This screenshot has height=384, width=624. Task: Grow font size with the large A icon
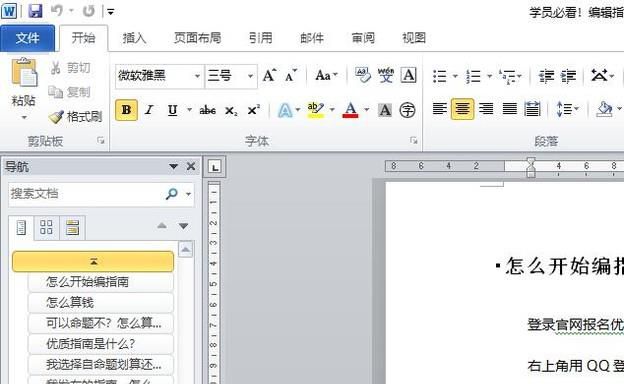click(x=269, y=75)
